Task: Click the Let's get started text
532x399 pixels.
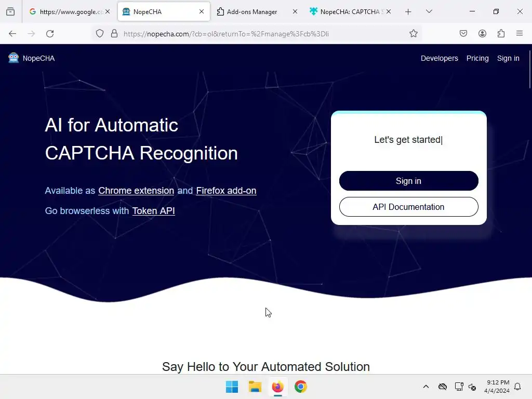Action: (x=408, y=140)
